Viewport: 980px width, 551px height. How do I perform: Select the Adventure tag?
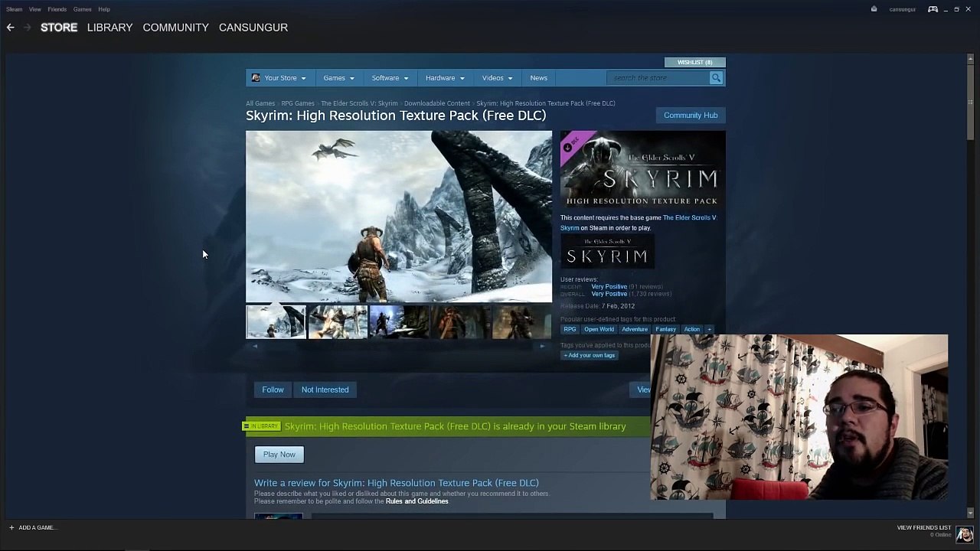tap(635, 330)
